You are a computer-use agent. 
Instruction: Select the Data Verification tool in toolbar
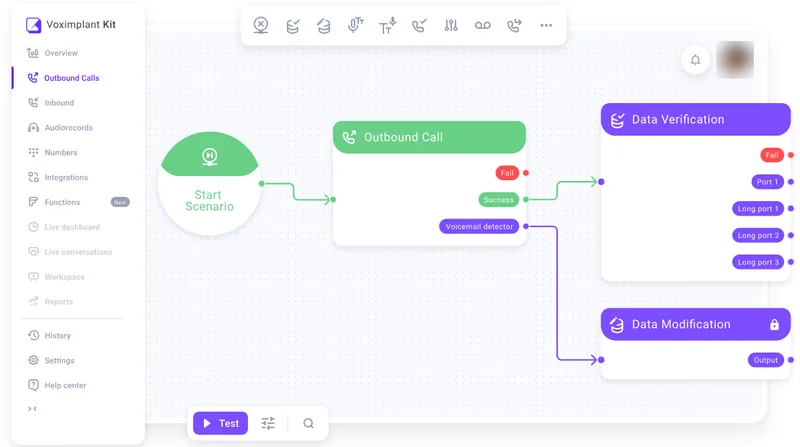click(292, 26)
